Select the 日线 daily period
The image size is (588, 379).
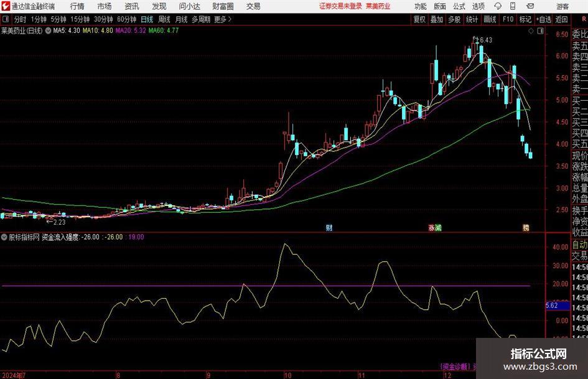tap(147, 19)
